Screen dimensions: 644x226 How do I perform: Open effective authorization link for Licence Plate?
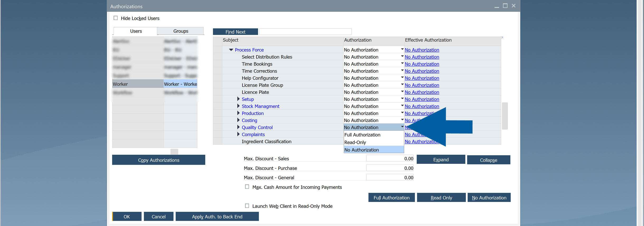(422, 92)
